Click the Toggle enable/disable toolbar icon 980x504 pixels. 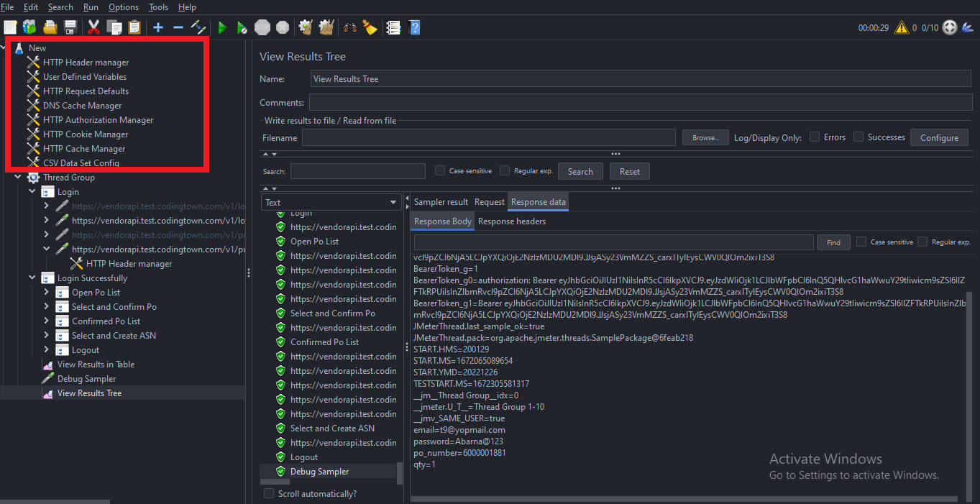(x=198, y=27)
